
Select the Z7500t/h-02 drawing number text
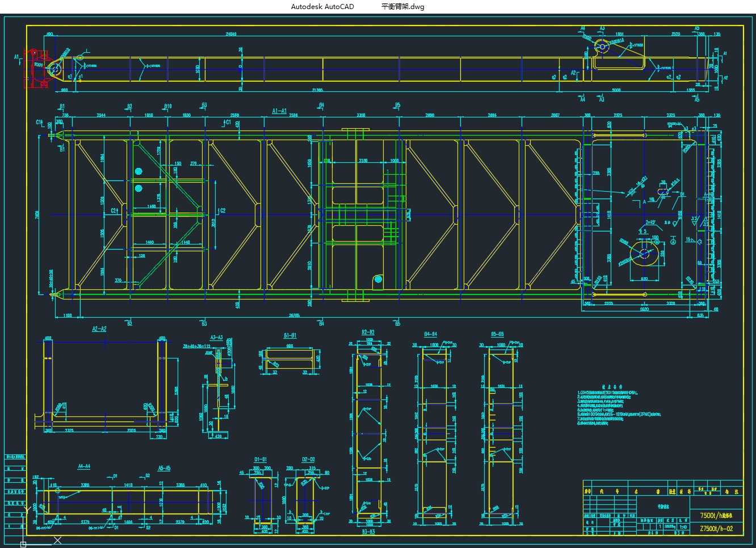[x=716, y=529]
